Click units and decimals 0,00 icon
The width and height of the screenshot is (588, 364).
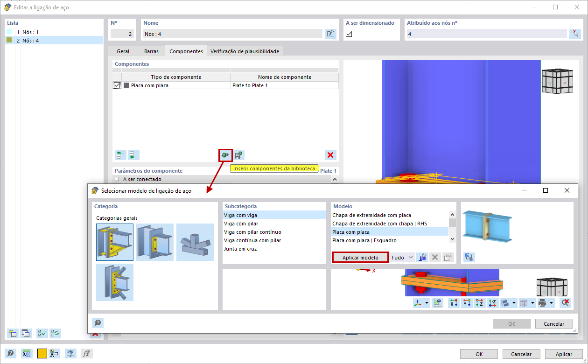point(27,354)
